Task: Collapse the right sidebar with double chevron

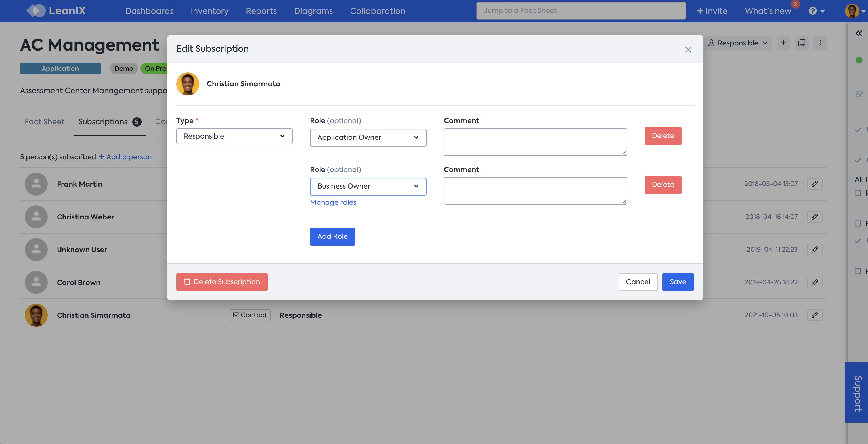Action: click(x=858, y=33)
